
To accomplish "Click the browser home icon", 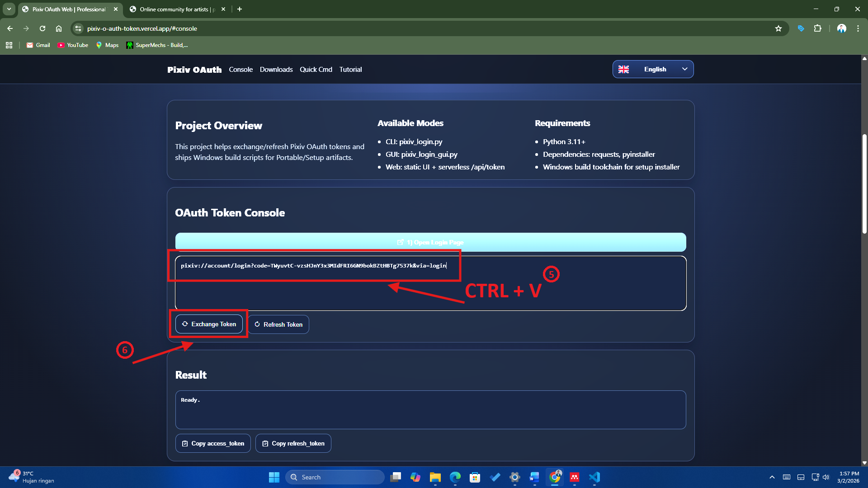I will (x=59, y=28).
